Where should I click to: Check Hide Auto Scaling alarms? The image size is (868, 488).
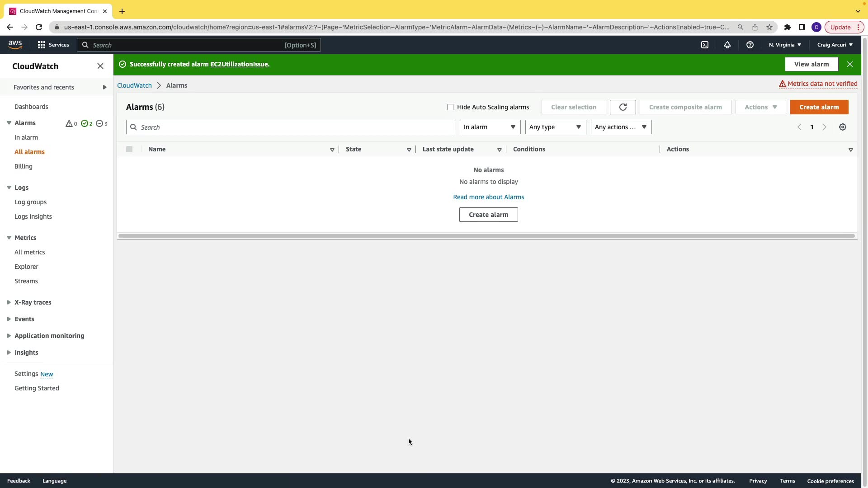[450, 107]
